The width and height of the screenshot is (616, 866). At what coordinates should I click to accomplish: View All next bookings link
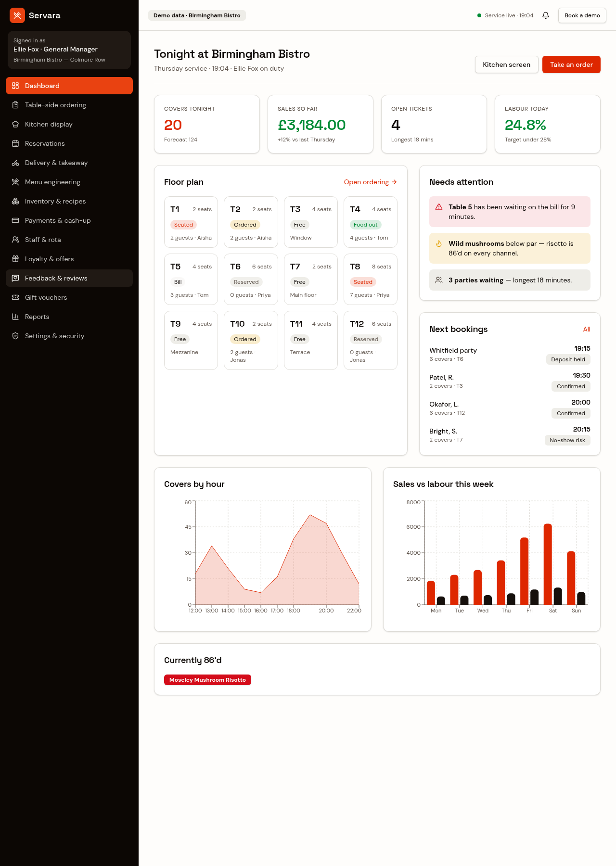[x=587, y=329]
